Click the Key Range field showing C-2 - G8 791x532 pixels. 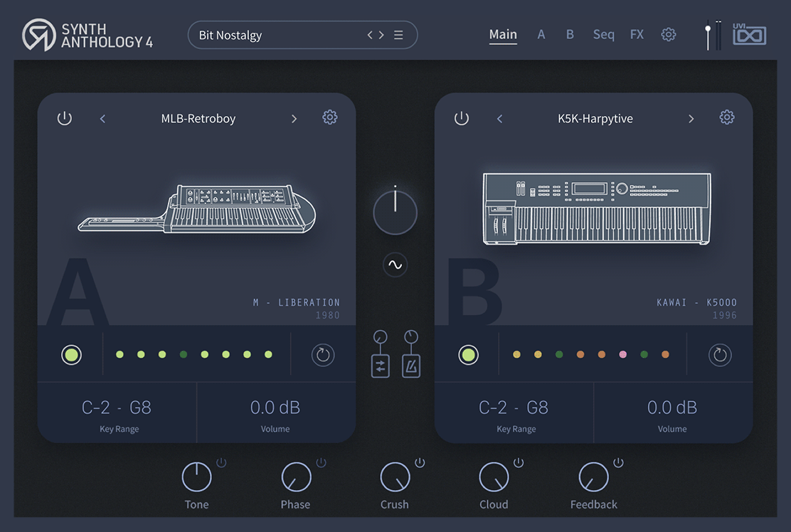(116, 407)
